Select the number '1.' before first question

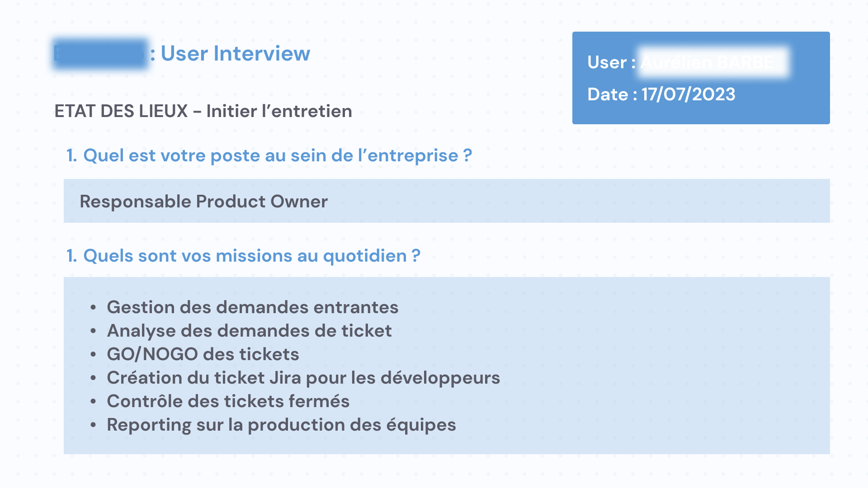point(72,155)
